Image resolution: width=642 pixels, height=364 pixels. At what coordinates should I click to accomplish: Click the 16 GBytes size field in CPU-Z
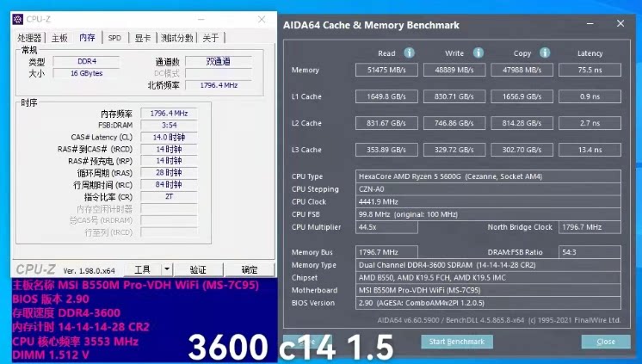(86, 73)
